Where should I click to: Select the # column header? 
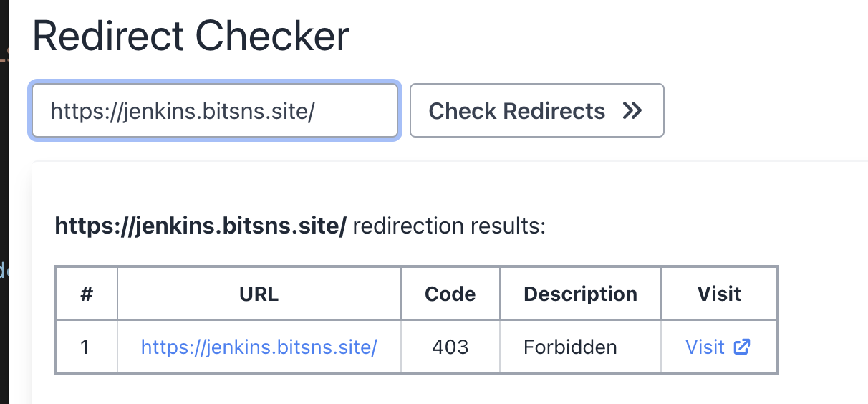[87, 294]
